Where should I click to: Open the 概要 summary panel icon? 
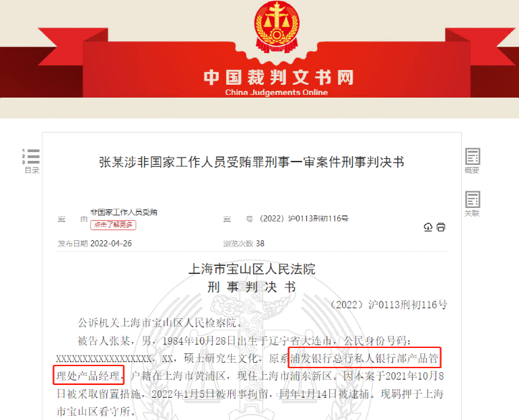(x=473, y=161)
